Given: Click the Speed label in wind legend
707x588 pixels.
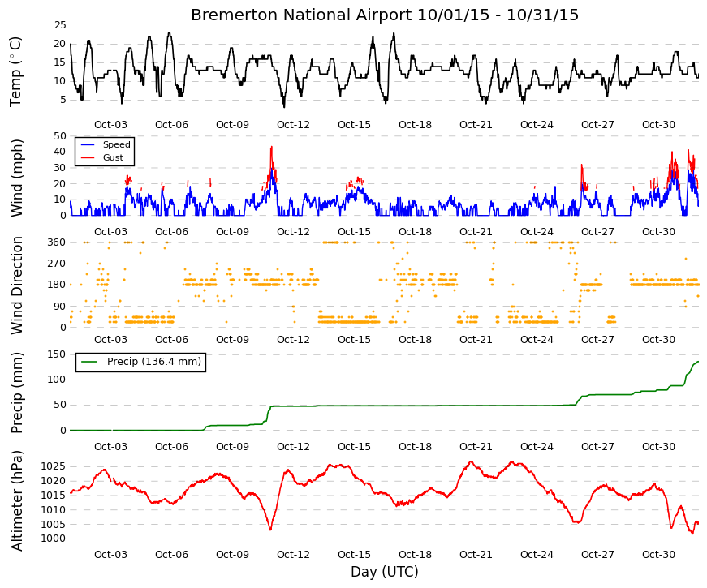Looking at the screenshot, I should 116,144.
